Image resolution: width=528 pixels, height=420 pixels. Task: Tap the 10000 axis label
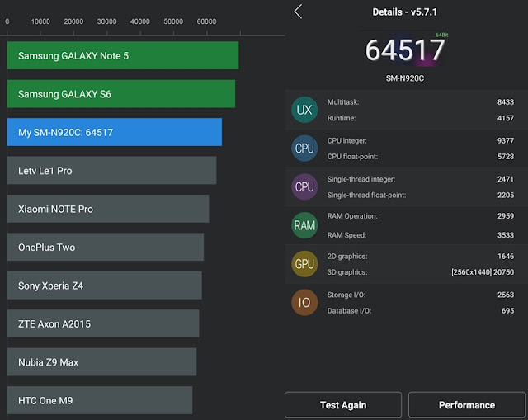click(40, 21)
